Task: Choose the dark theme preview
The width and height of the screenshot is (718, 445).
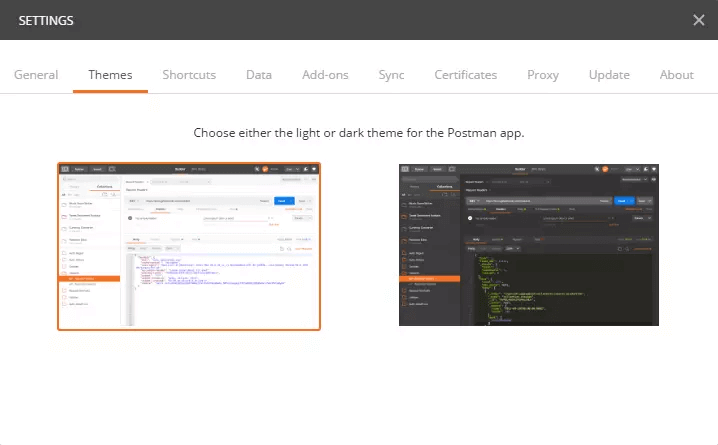Action: 529,245
